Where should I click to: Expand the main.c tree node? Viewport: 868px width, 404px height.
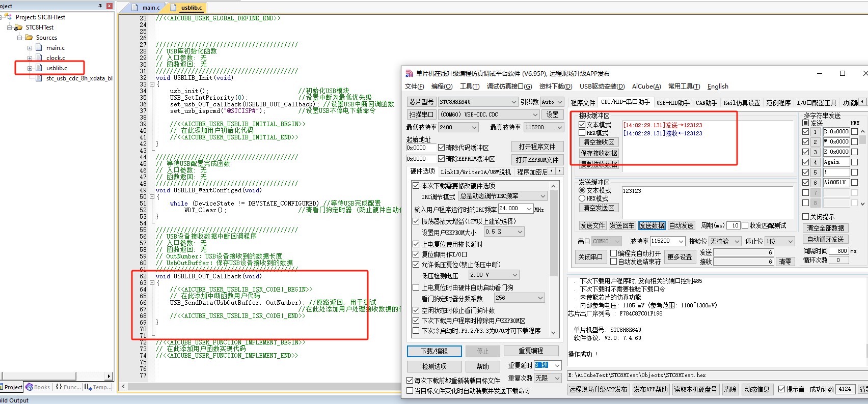click(30, 48)
